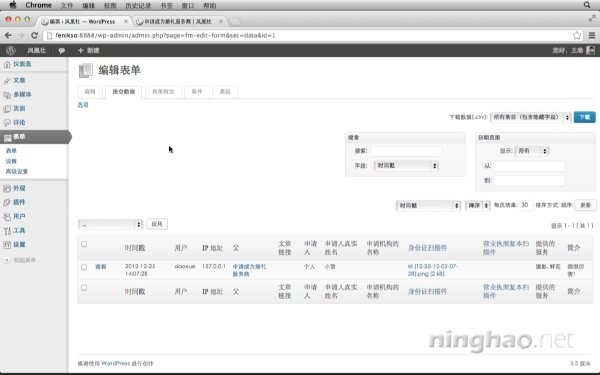This screenshot has width=600, height=375.
Task: Click the 表单 forms icon in the highlighted menu
Action: pos(8,137)
